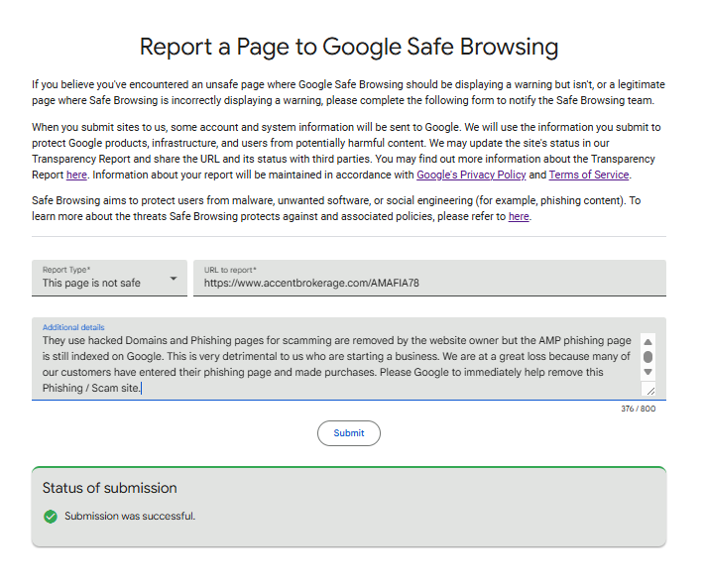Open Google's Privacy Policy link
The width and height of the screenshot is (705, 588).
pos(471,175)
